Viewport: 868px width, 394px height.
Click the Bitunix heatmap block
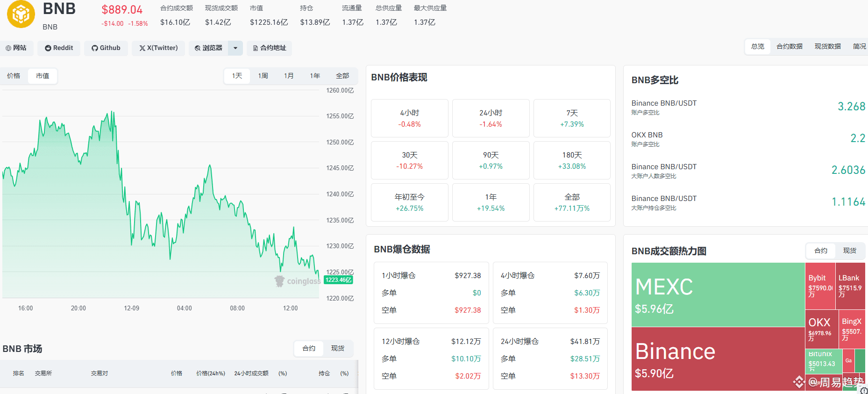pyautogui.click(x=824, y=360)
